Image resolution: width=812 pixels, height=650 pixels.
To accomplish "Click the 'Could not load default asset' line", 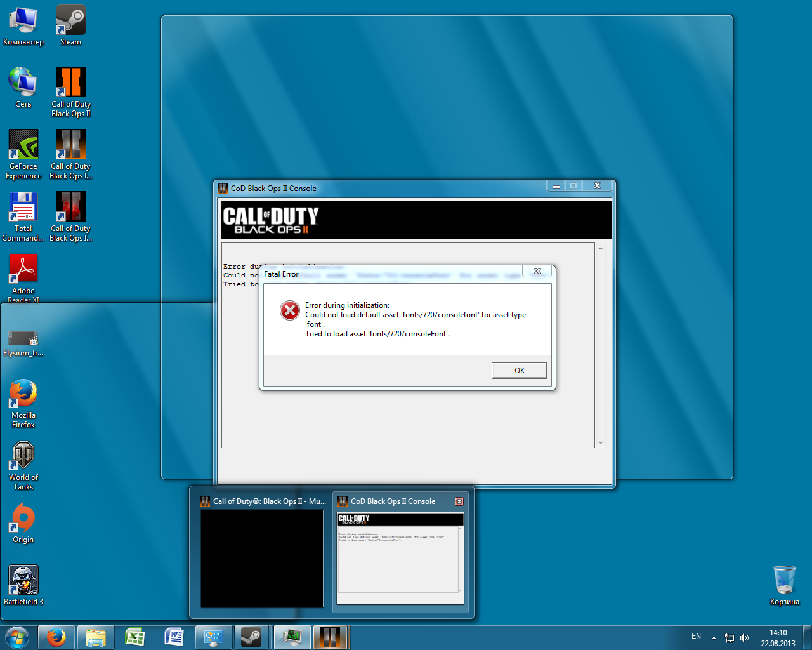I will [416, 315].
